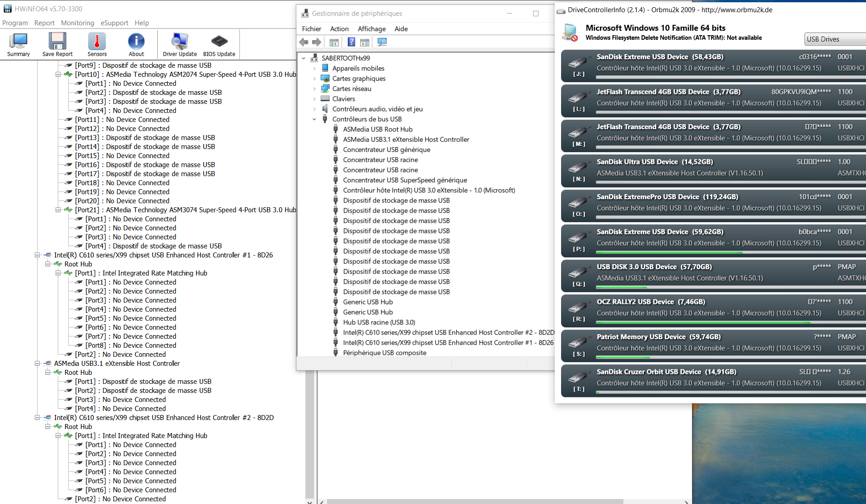Click the back arrow in Device Manager toolbar
The width and height of the screenshot is (866, 504).
304,42
